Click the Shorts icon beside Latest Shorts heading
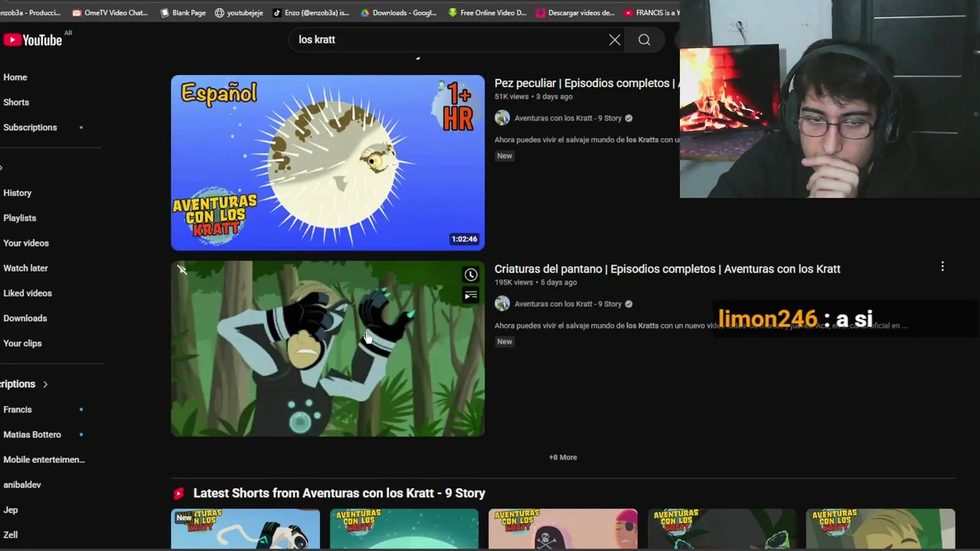 [x=178, y=494]
